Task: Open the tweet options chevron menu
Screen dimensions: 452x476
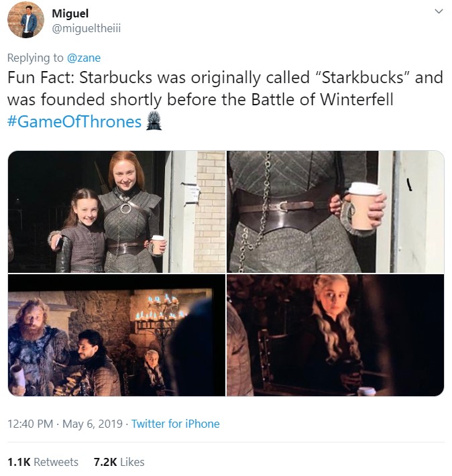Action: (439, 11)
